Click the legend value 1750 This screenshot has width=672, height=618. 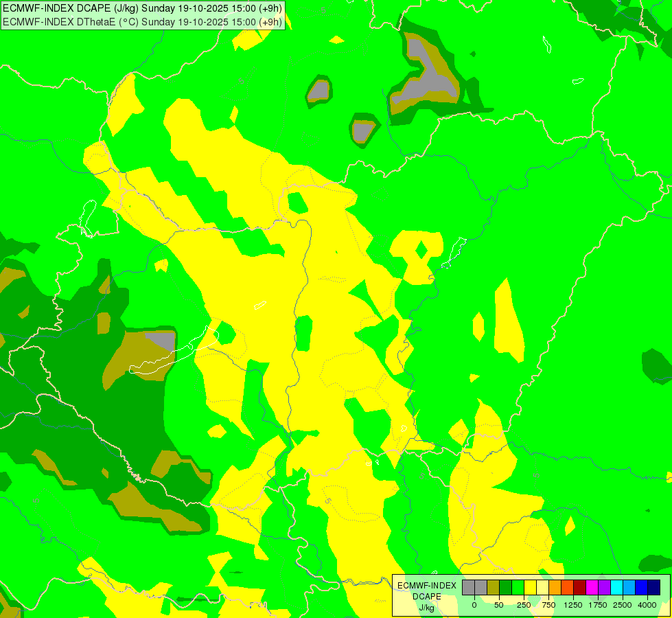(x=598, y=605)
